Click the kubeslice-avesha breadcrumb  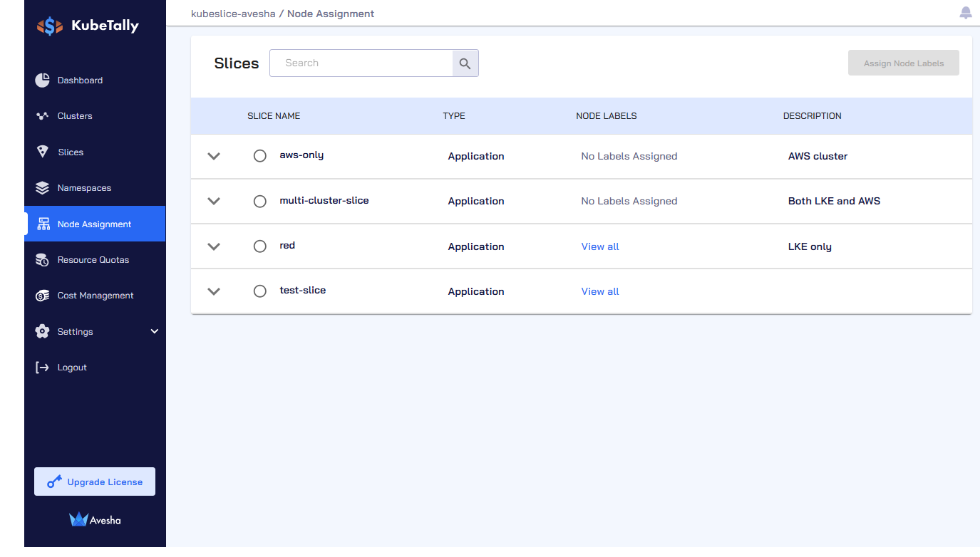(x=233, y=14)
